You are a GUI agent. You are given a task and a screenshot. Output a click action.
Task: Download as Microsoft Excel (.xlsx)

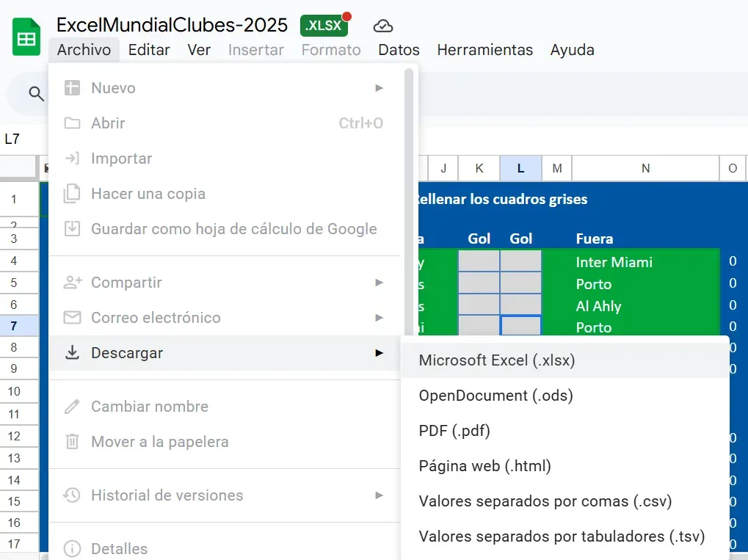point(497,360)
